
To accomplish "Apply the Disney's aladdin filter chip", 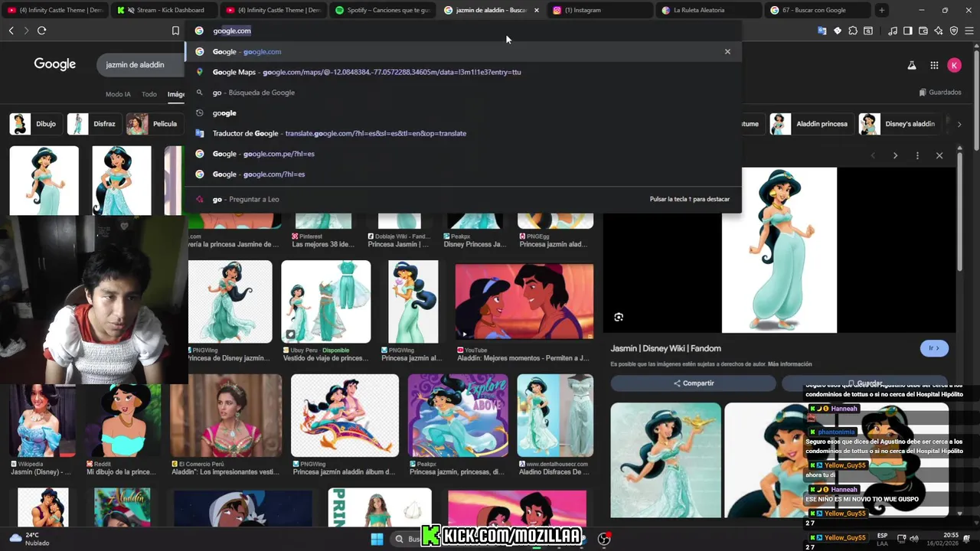I will tap(899, 124).
